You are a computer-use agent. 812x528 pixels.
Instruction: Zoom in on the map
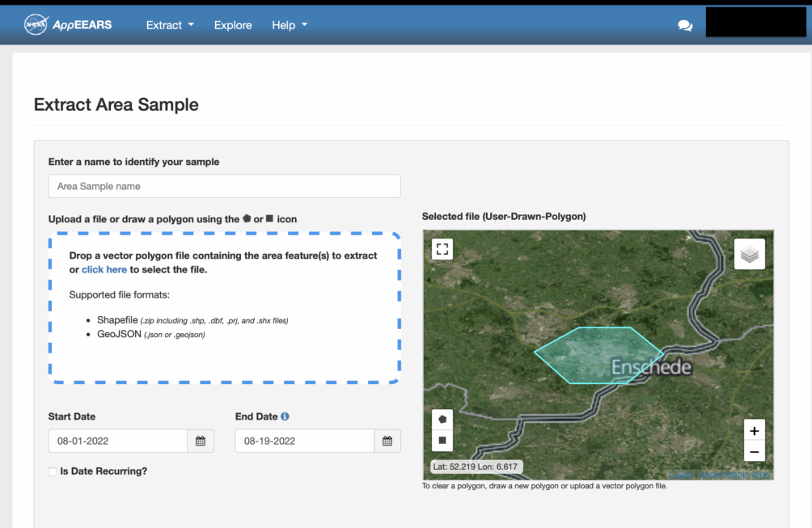754,431
